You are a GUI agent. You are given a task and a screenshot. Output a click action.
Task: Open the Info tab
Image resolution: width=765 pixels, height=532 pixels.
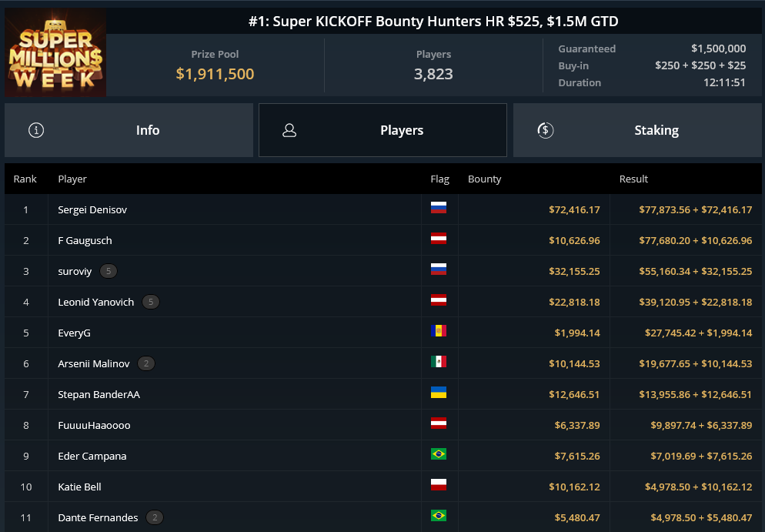click(x=129, y=130)
